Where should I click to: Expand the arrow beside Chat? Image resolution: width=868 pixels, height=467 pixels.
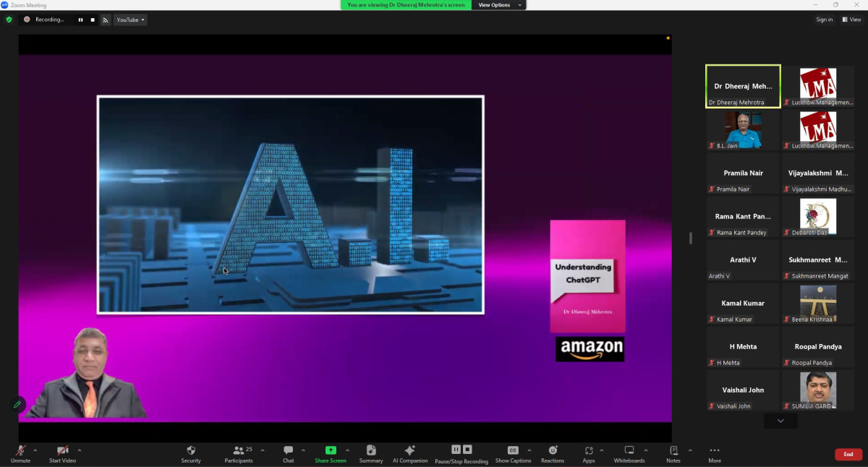(303, 450)
